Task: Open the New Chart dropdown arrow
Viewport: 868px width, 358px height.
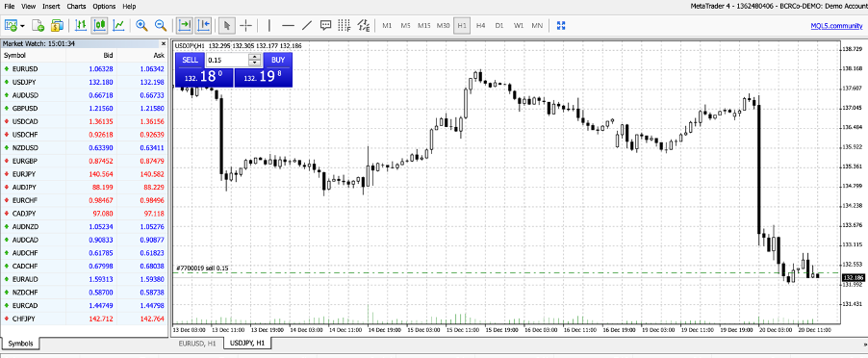Action: (23, 25)
